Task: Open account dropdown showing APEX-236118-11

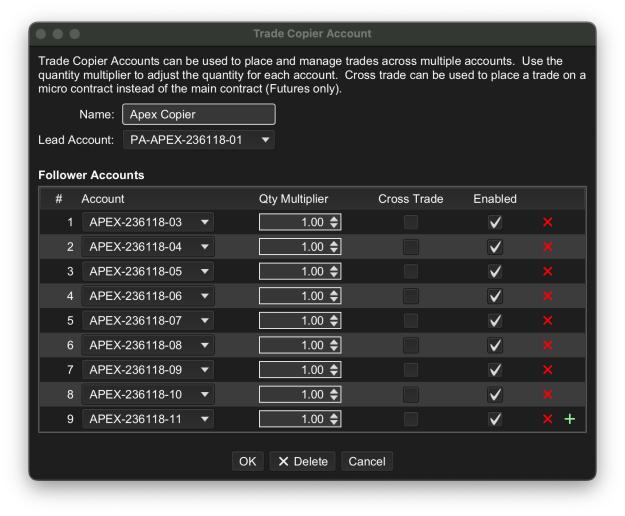Action: pos(148,419)
